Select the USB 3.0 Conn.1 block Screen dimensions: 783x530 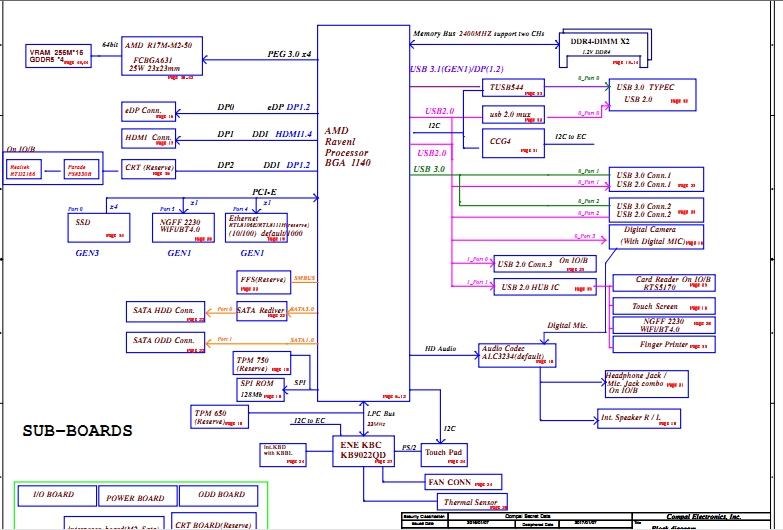pyautogui.click(x=656, y=179)
